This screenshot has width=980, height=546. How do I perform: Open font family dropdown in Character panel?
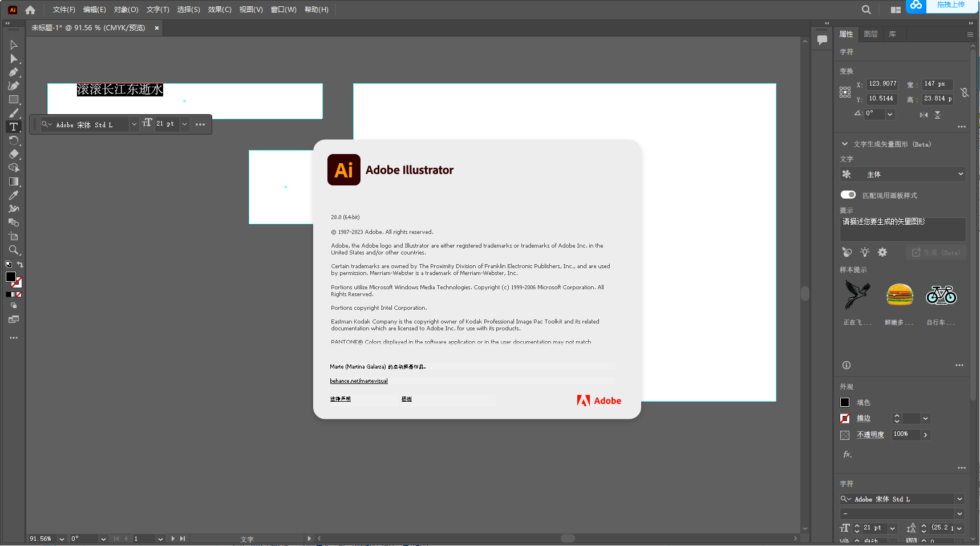pyautogui.click(x=960, y=499)
